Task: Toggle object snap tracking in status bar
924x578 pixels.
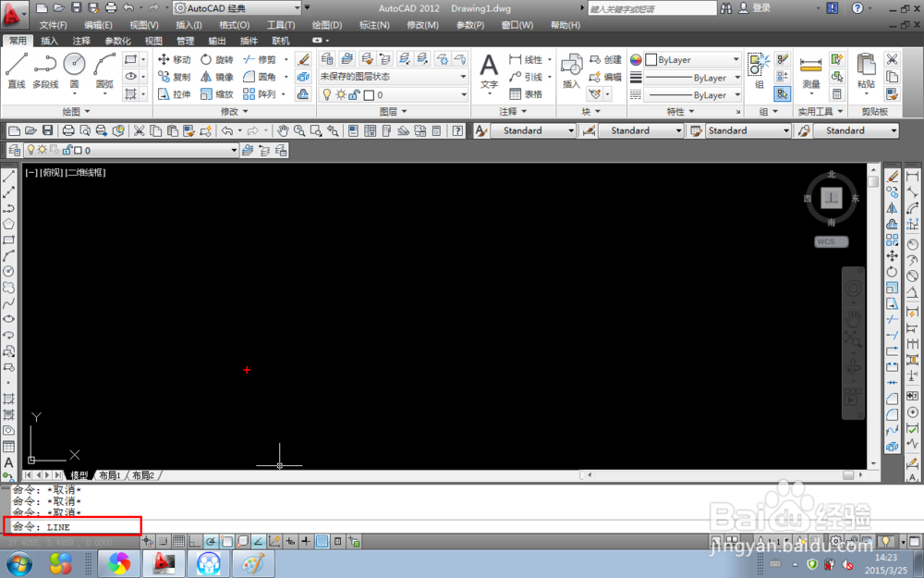Action: tap(259, 541)
